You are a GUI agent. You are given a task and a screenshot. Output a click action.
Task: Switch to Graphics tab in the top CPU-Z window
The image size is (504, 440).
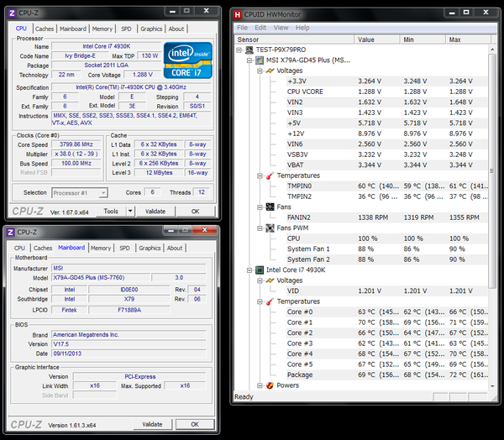pyautogui.click(x=151, y=29)
